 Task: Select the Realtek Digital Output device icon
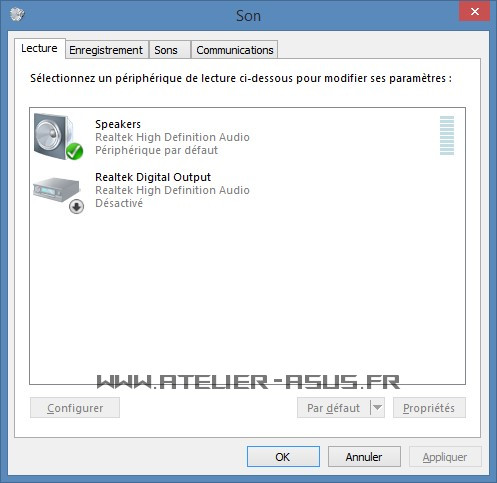point(58,195)
